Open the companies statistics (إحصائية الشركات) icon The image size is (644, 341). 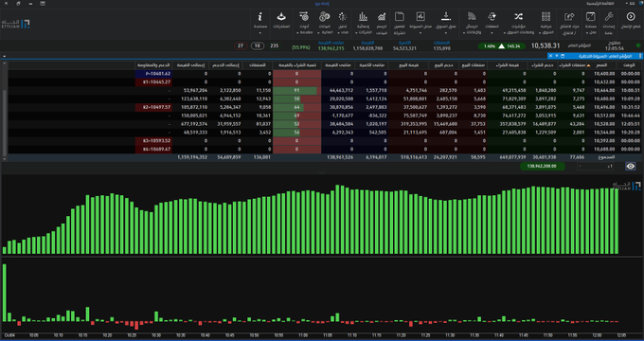coord(363,17)
